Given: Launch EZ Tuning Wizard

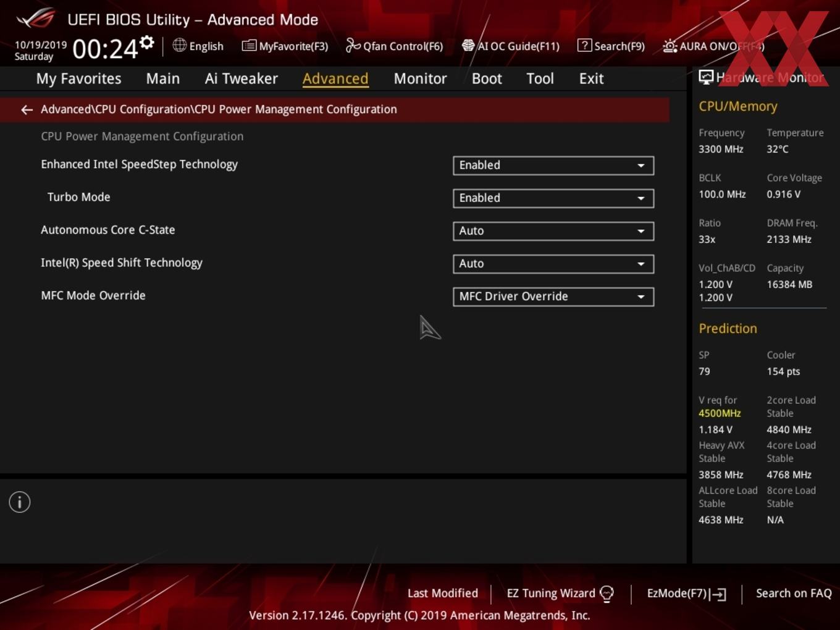Looking at the screenshot, I should (x=560, y=594).
